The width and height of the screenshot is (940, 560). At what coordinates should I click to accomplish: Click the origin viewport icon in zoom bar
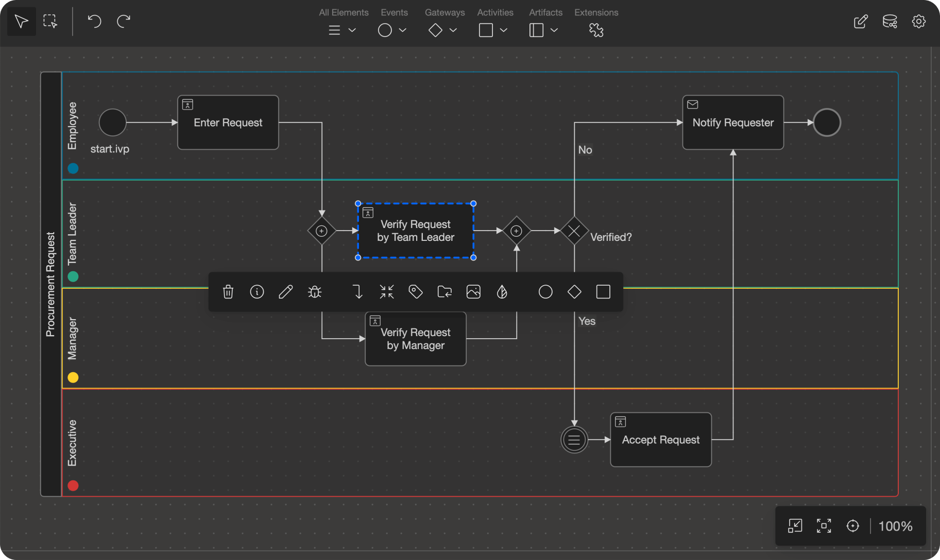click(x=795, y=526)
